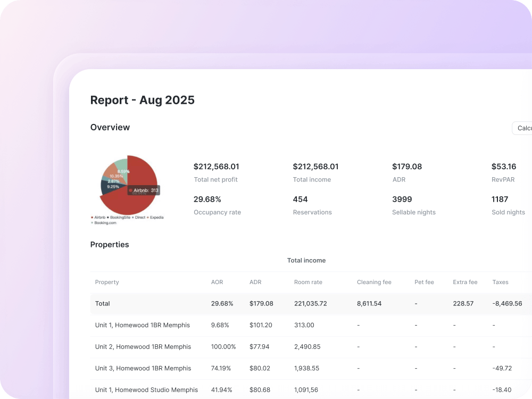This screenshot has height=399, width=532.
Task: Sort the table by the Property column header
Action: [107, 282]
